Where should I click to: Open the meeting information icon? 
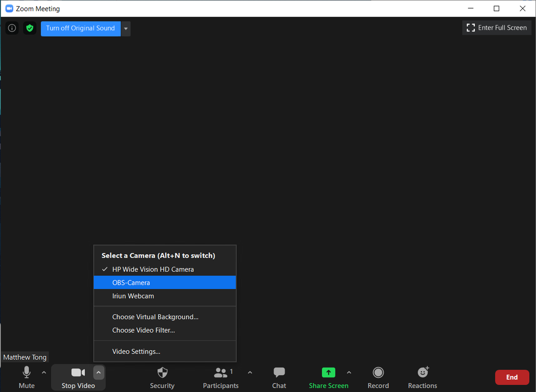pos(12,28)
